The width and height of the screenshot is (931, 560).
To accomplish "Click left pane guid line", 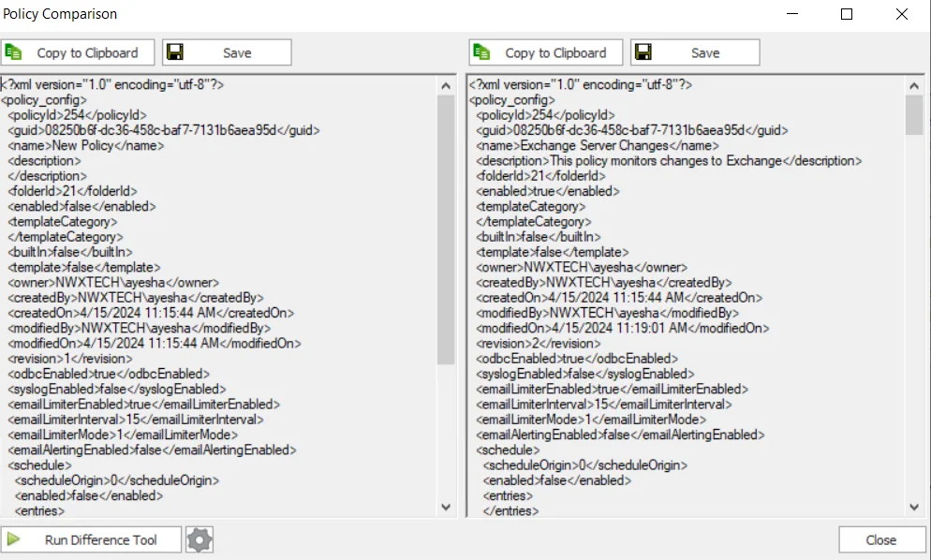I will tap(164, 130).
